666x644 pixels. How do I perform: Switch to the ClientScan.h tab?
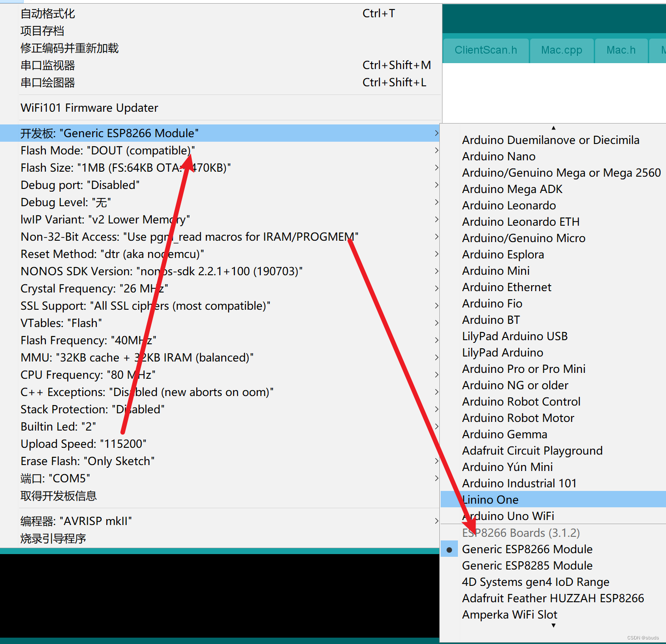tap(486, 50)
